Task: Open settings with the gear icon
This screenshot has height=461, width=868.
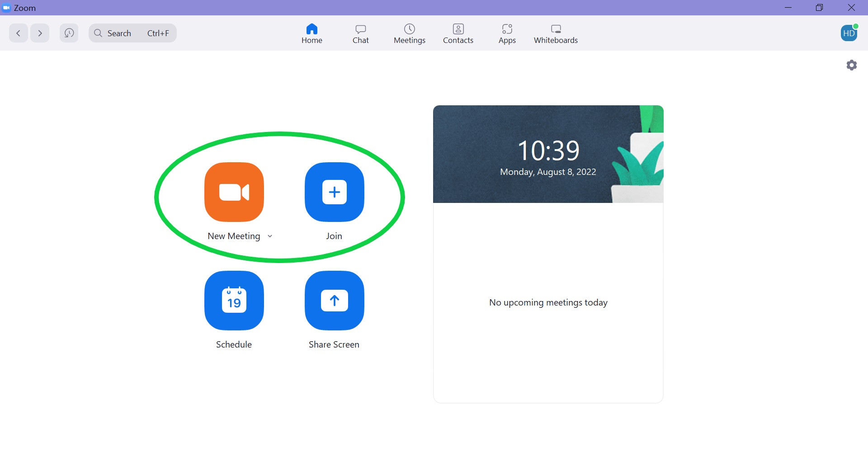Action: click(852, 65)
